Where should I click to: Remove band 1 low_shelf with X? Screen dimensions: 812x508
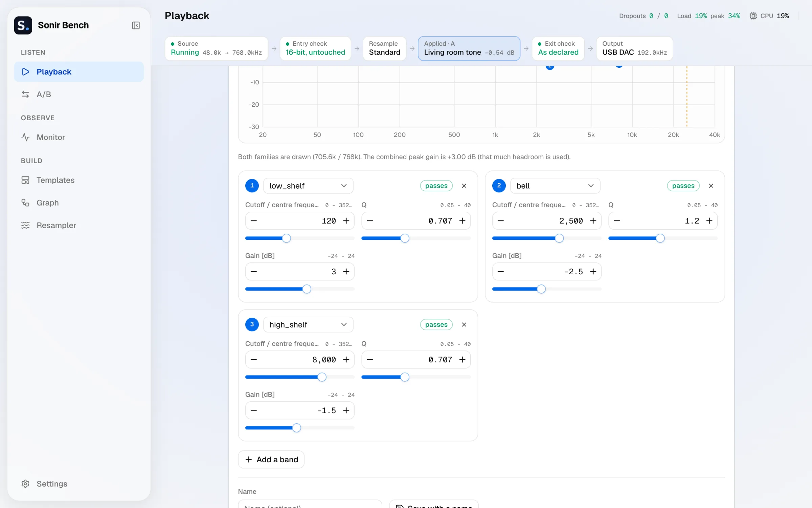[x=464, y=186]
